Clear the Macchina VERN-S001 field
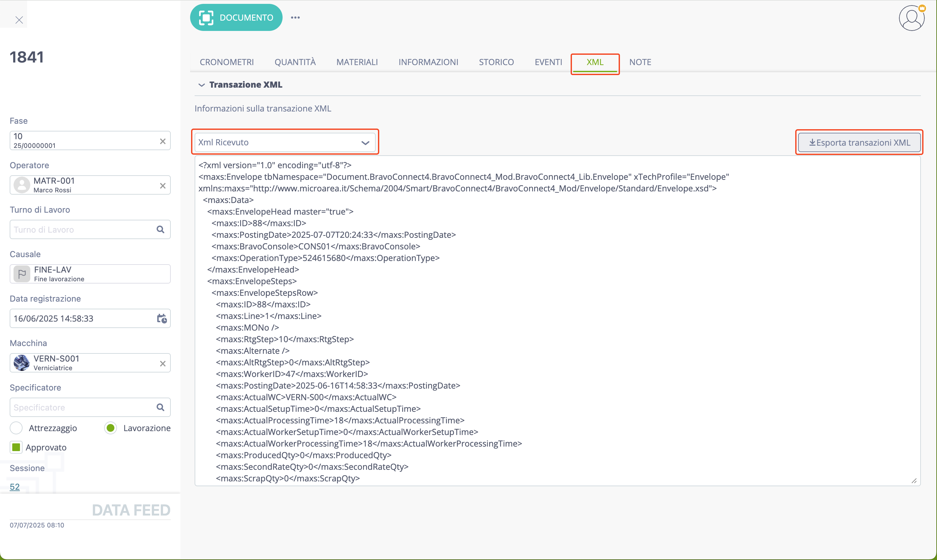Viewport: 937px width, 560px height. (x=163, y=363)
